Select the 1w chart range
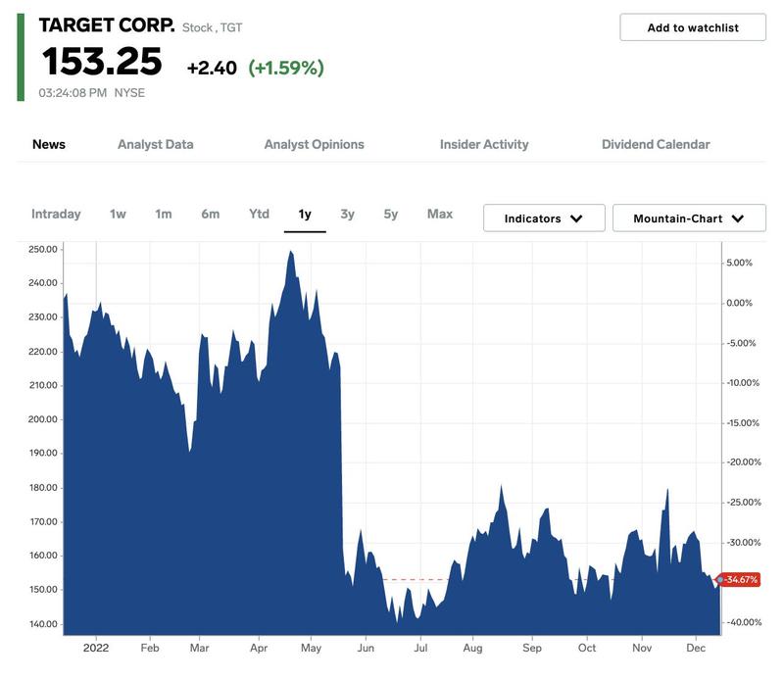 click(x=118, y=214)
